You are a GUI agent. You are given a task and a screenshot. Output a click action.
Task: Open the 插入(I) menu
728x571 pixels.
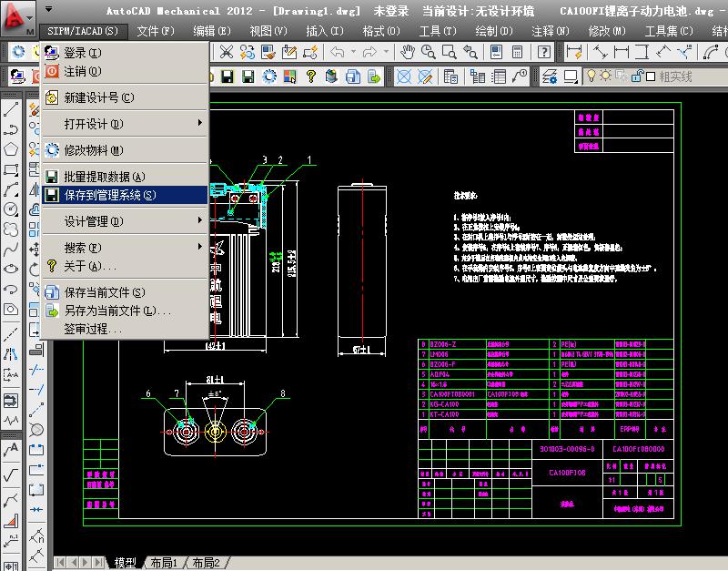[x=325, y=31]
